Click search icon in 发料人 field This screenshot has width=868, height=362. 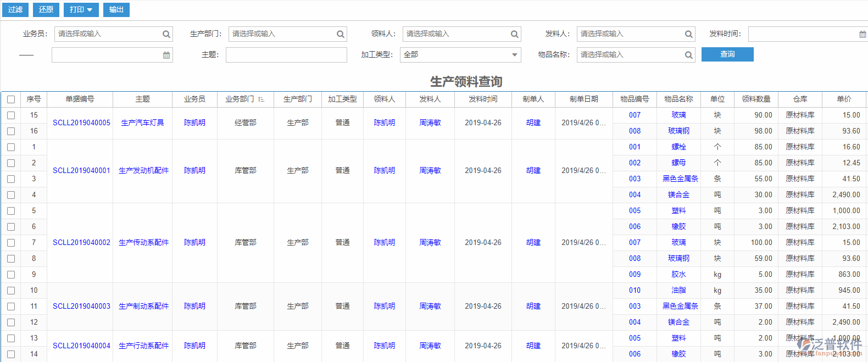click(688, 34)
